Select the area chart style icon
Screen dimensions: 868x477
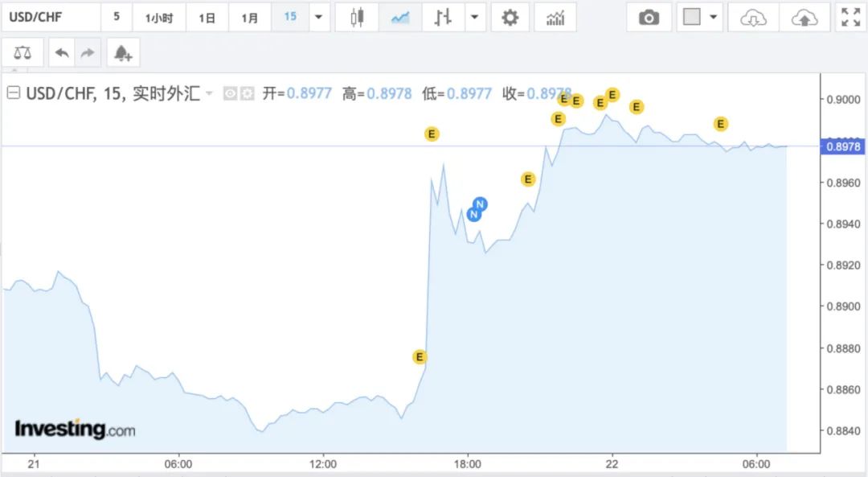click(x=399, y=16)
